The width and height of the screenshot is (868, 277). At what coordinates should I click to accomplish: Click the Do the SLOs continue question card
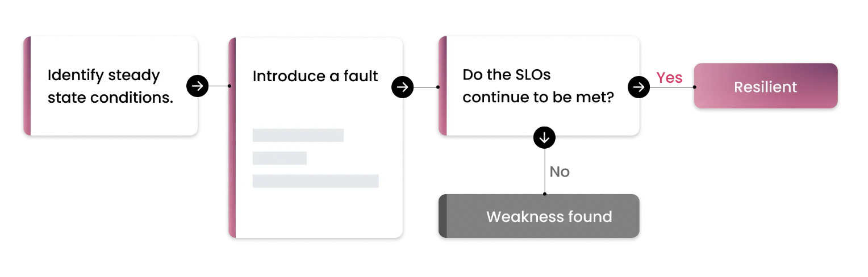click(x=539, y=86)
